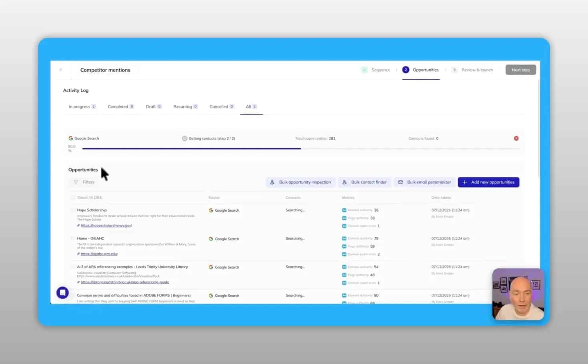The height and width of the screenshot is (364, 588).
Task: Click the Google icon in the A-Z of APA referencing row
Action: click(211, 267)
